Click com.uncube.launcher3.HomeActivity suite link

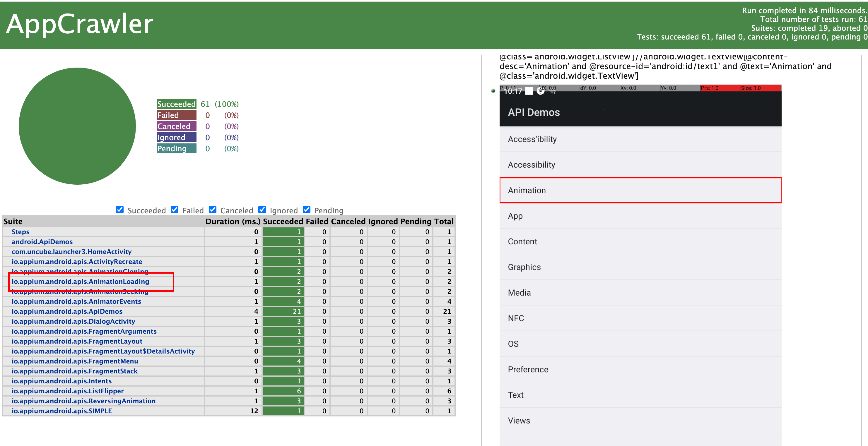[x=71, y=251]
